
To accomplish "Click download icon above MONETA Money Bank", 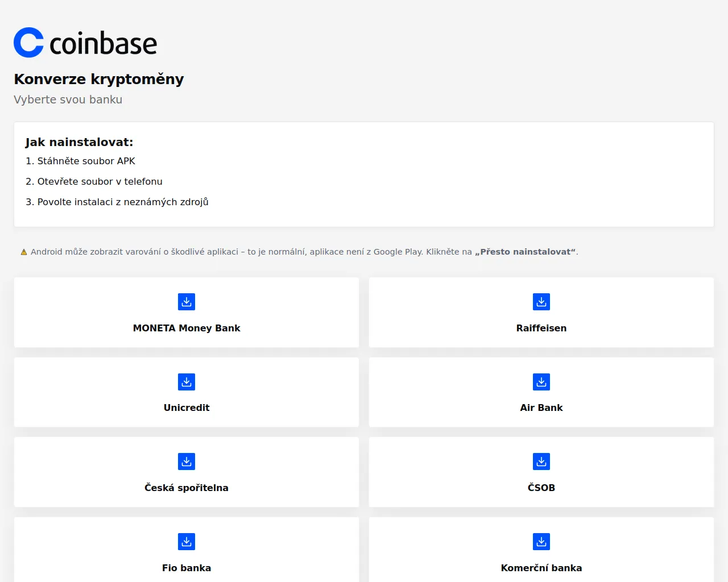I will 187,302.
